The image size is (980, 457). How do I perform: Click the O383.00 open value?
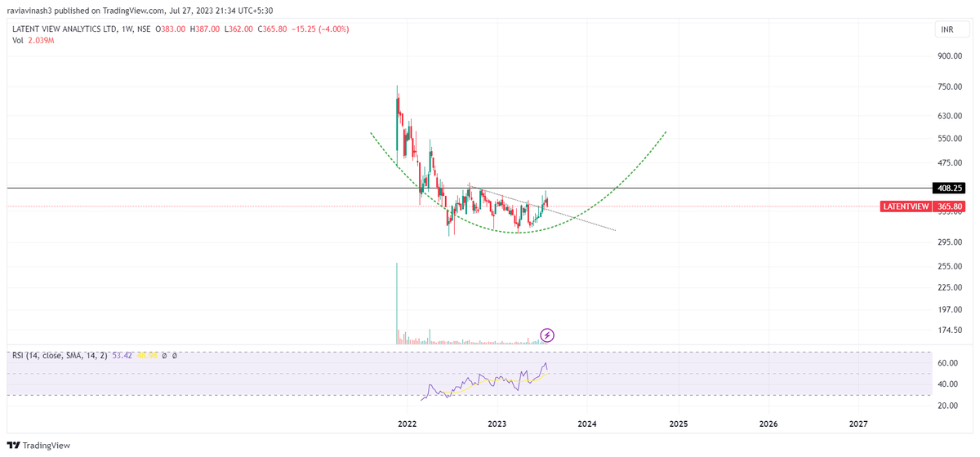click(171, 29)
